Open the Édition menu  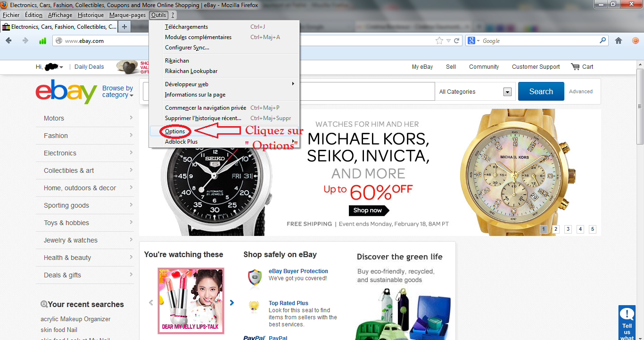(33, 15)
